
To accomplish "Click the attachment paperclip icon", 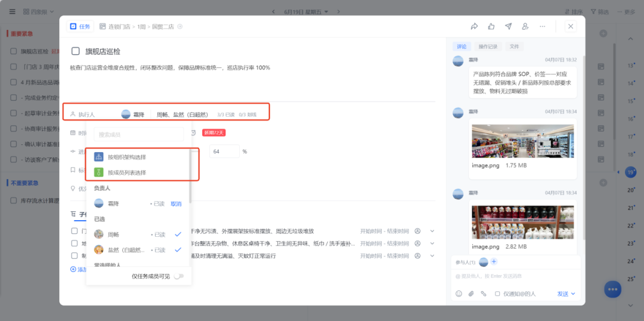I will tap(471, 294).
